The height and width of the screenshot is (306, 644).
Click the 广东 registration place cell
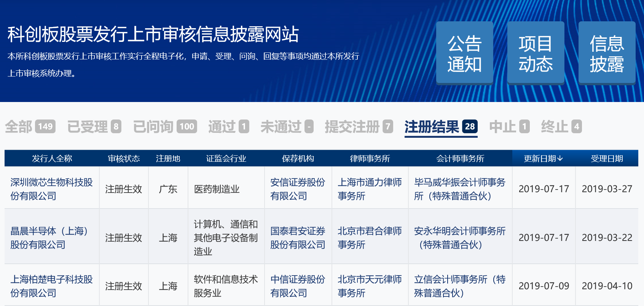tap(168, 189)
